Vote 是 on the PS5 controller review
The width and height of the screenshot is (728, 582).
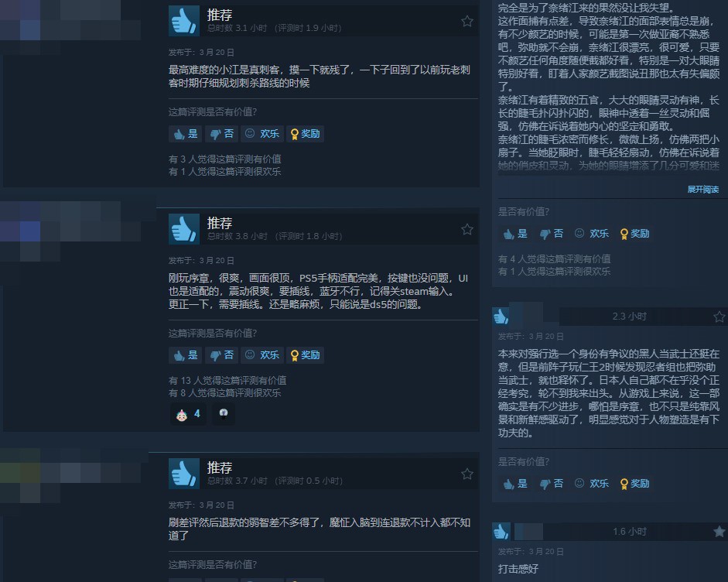pyautogui.click(x=185, y=355)
